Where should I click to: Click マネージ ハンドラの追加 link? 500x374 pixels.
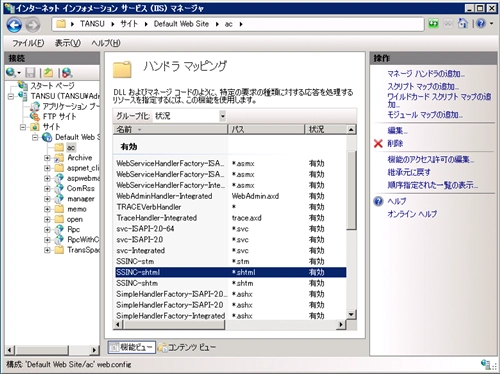[426, 74]
